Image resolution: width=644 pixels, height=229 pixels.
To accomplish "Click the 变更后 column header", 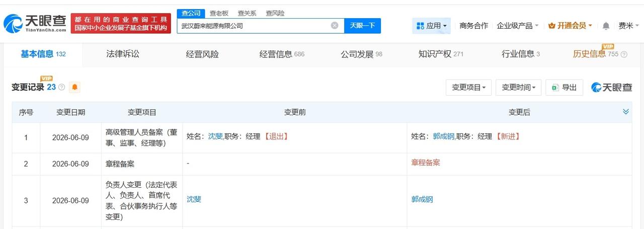I will click(519, 112).
